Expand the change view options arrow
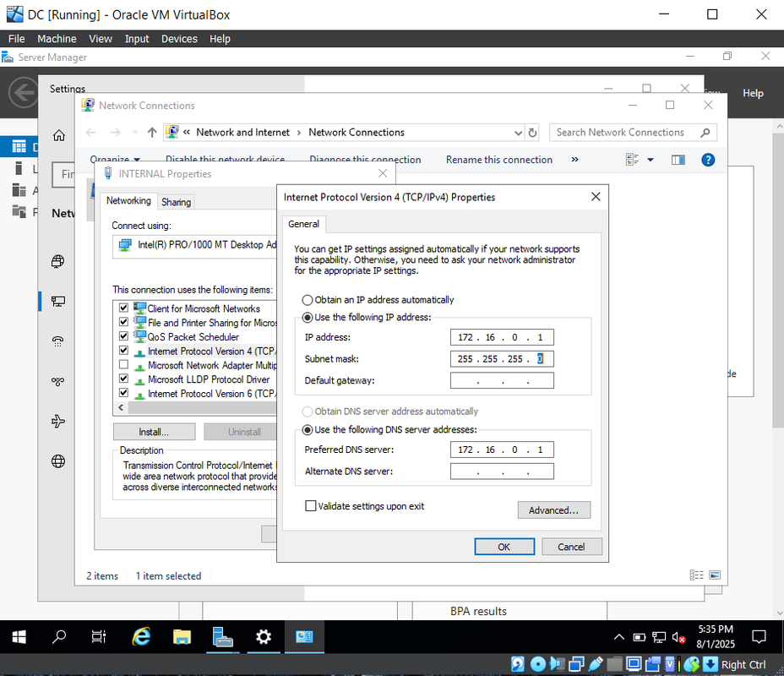 tap(651, 160)
